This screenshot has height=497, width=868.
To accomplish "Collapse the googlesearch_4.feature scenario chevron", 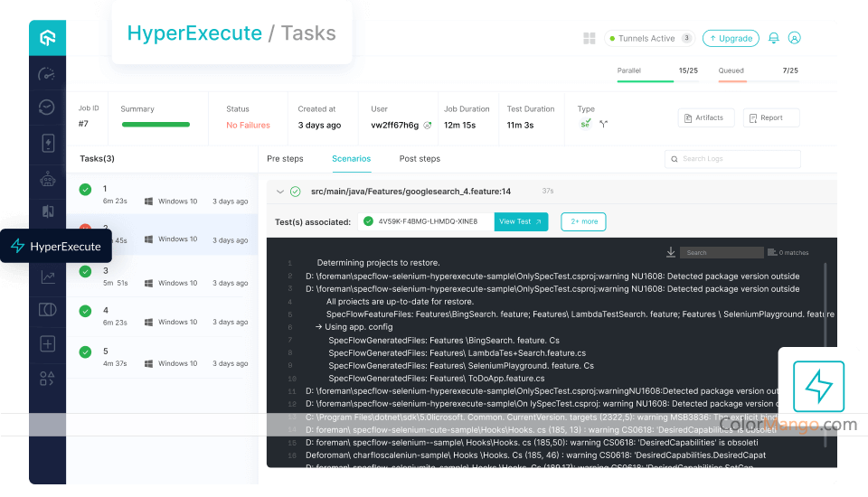I will point(279,192).
